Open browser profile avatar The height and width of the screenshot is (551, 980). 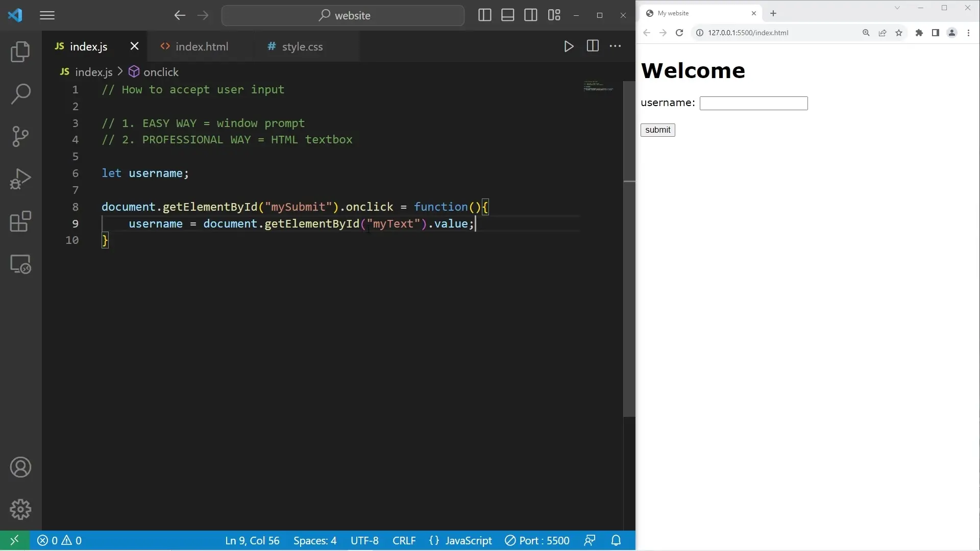coord(951,33)
